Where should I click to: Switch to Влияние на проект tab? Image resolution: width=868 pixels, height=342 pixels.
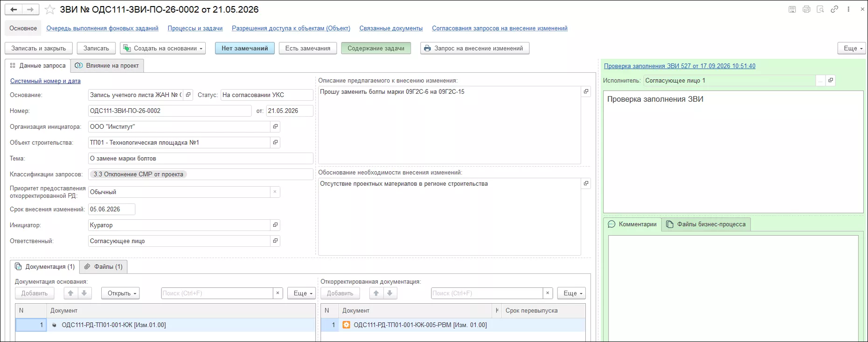[x=107, y=66]
